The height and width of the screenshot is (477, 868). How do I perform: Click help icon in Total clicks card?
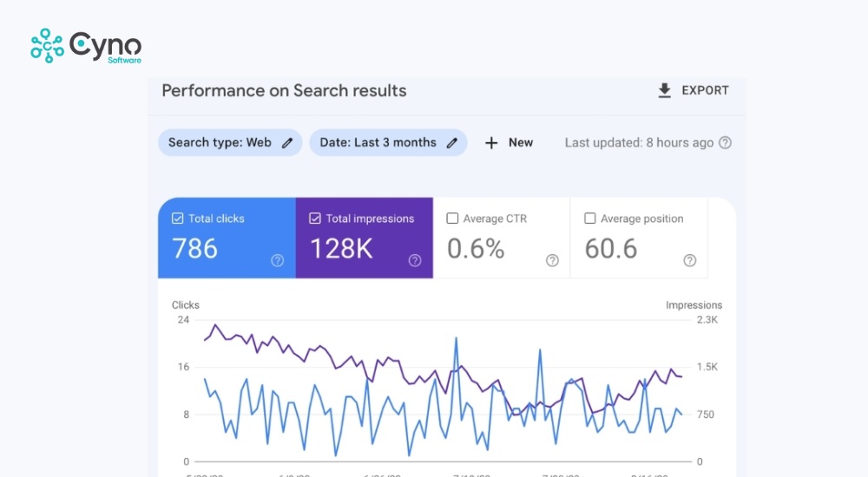277,260
